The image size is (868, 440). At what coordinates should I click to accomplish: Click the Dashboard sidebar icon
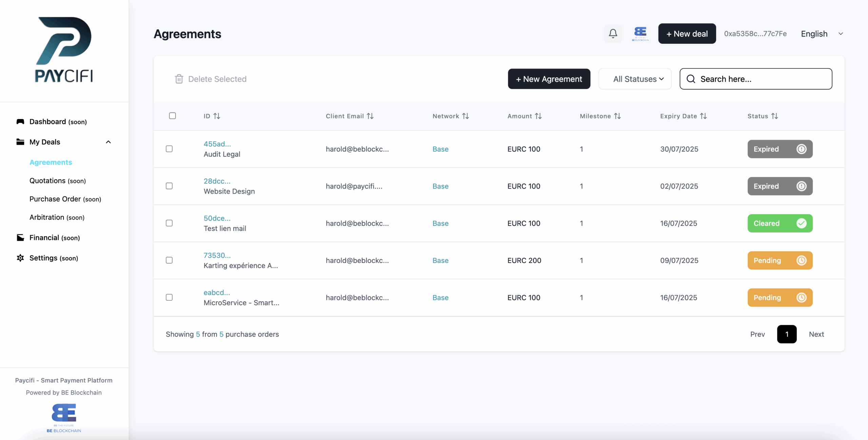pyautogui.click(x=20, y=122)
